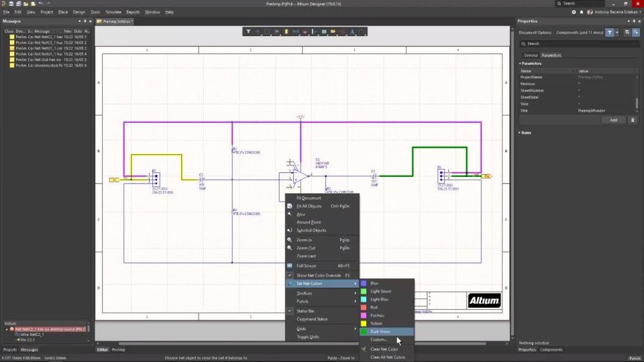Viewport: 644px width, 362px height.
Task: Choose Clear All Net Colors in the submenu
Action: tap(387, 357)
